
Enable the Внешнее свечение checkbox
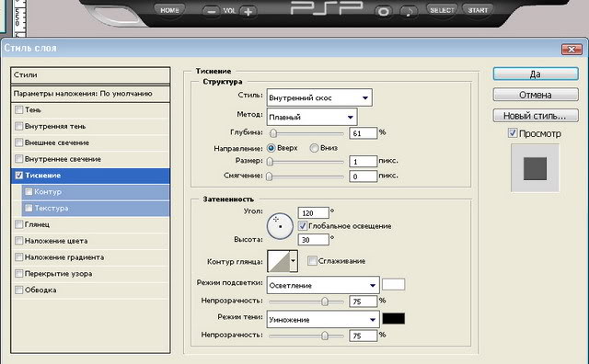point(18,142)
